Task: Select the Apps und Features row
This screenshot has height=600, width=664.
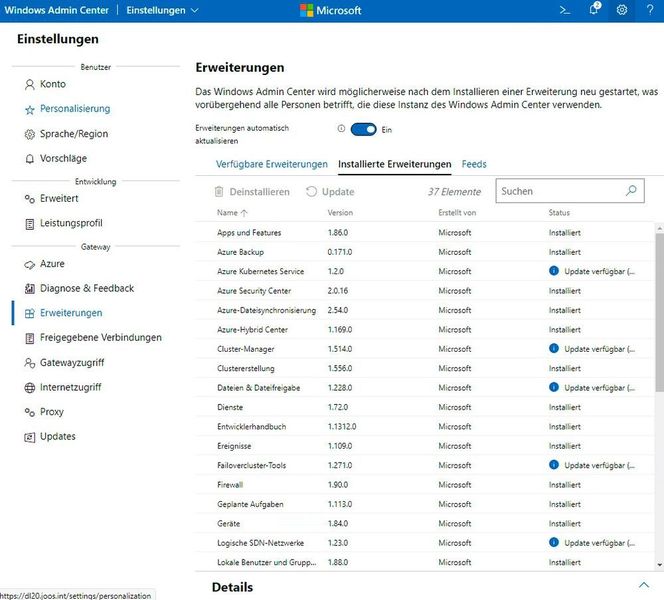Action: [425, 232]
